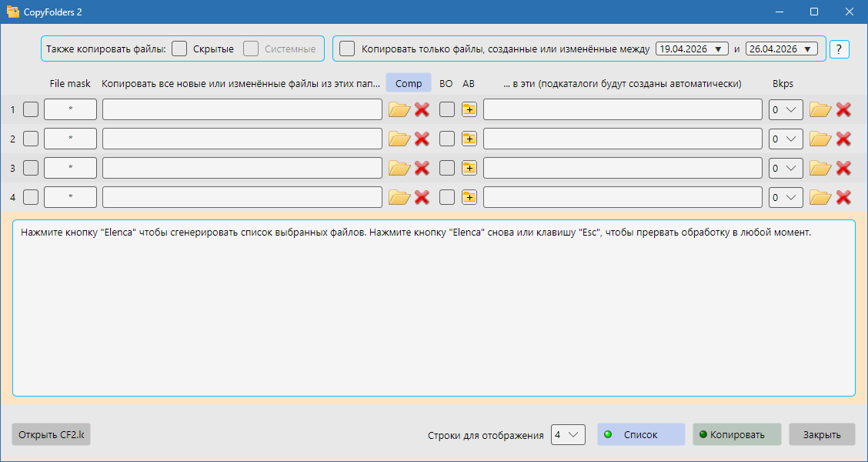This screenshot has width=868, height=462.
Task: Enable copying files only between dates
Action: click(347, 49)
